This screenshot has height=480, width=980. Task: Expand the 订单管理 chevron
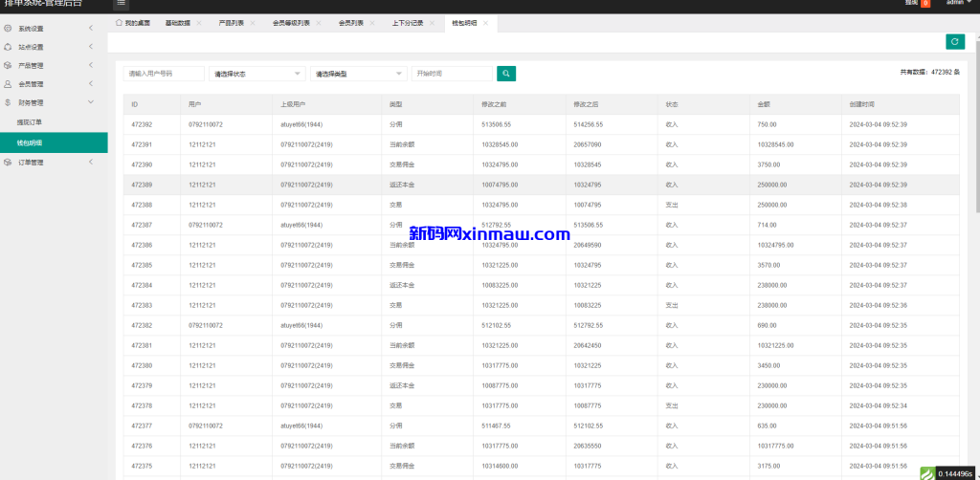(91, 163)
